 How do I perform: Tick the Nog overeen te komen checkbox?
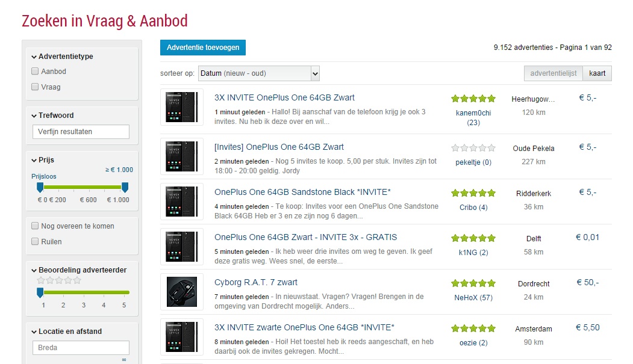coord(35,226)
